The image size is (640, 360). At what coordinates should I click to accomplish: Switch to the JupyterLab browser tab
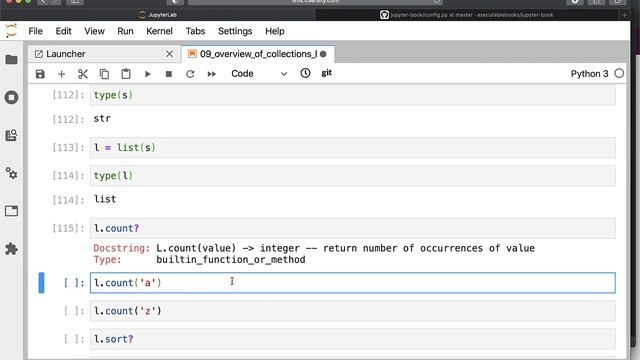point(158,15)
